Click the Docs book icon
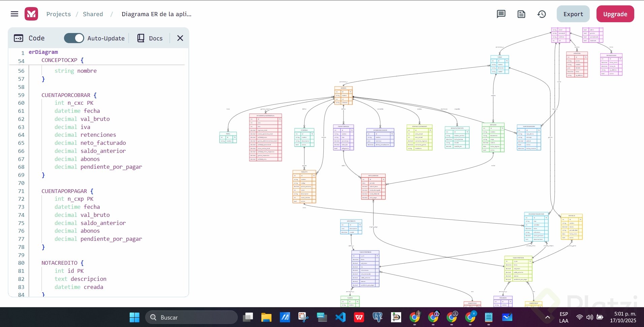 pyautogui.click(x=141, y=38)
